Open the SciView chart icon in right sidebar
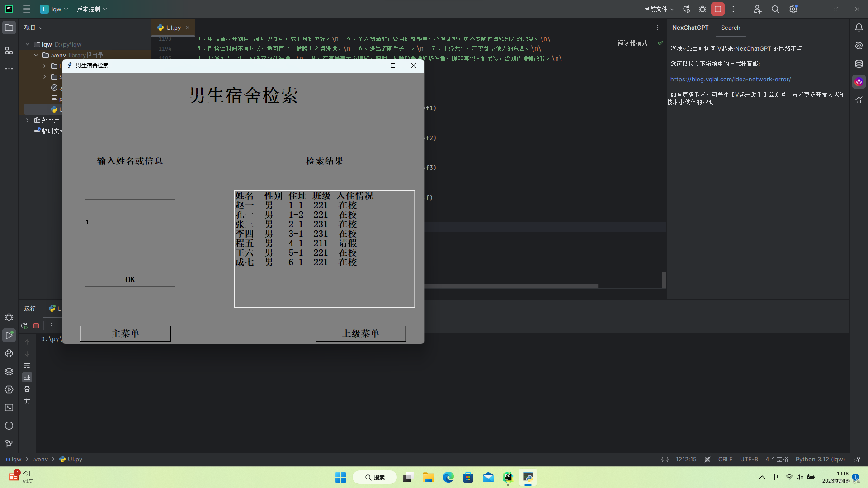 pyautogui.click(x=859, y=100)
